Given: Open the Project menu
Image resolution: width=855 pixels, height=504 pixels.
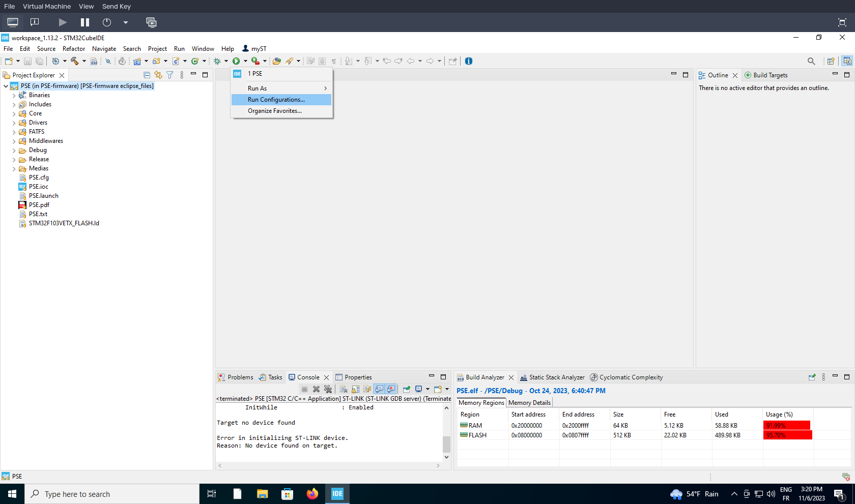Looking at the screenshot, I should tap(157, 49).
